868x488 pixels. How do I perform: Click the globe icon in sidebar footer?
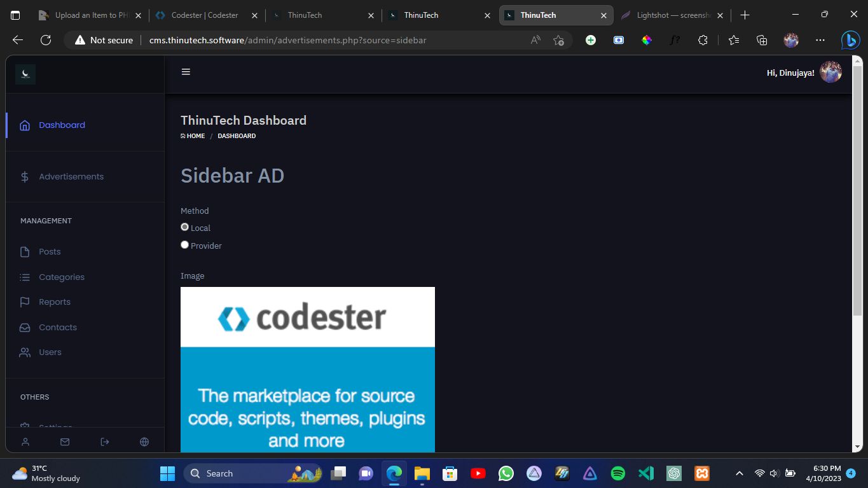144,442
